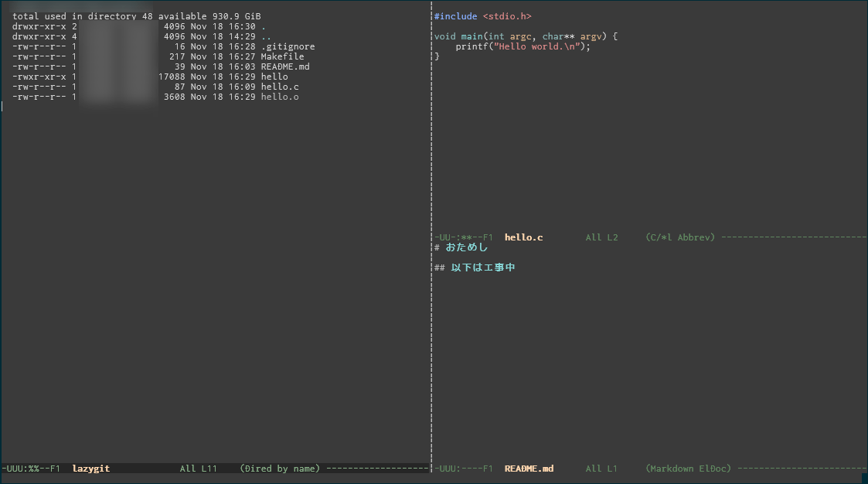Click the executable named hello in Dired
This screenshot has height=484, width=868.
coord(274,77)
